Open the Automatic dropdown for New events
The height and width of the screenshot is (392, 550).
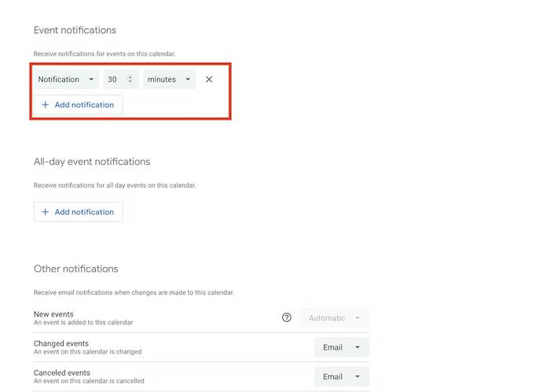[x=335, y=318]
